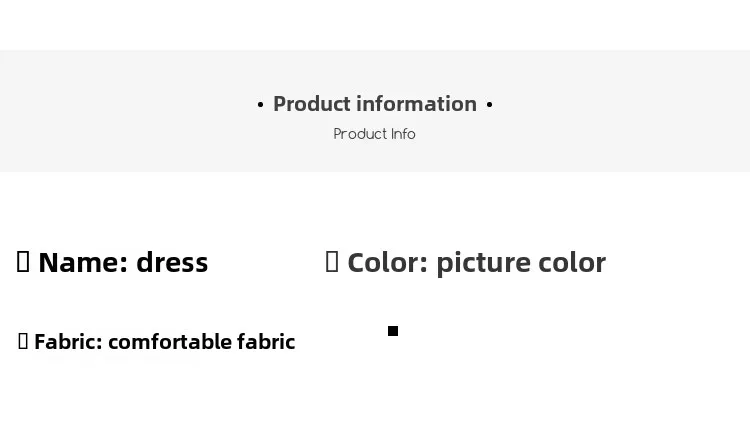
Task: Click the word "Product" in the bold heading
Action: tap(312, 104)
